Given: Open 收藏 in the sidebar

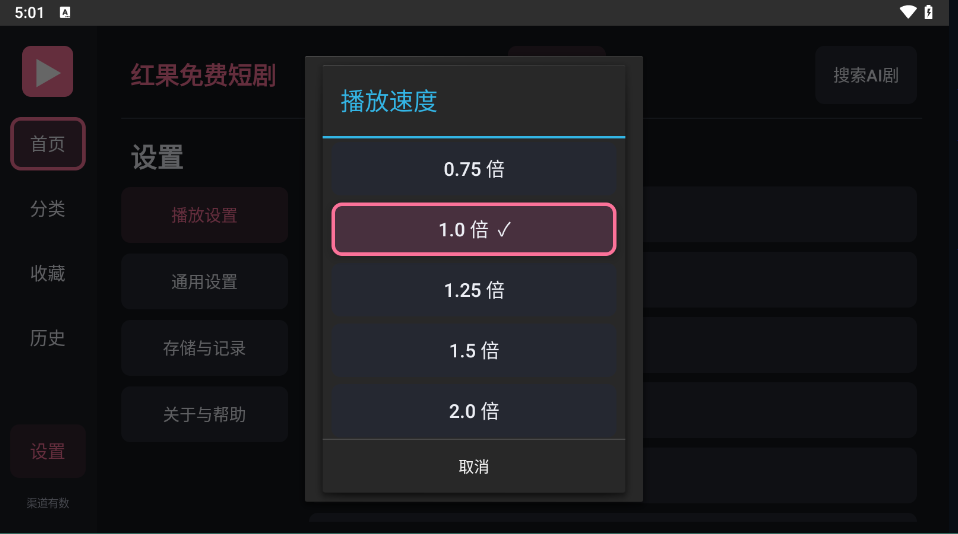Looking at the screenshot, I should tap(48, 273).
